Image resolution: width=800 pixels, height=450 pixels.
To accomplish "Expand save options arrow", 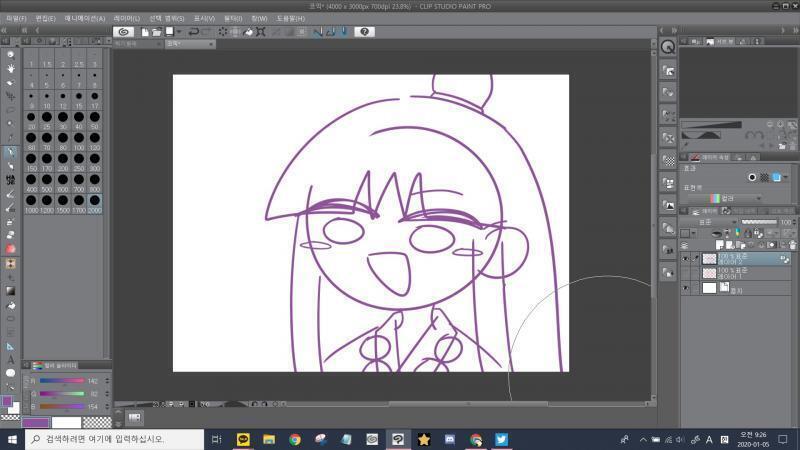I will click(x=179, y=32).
